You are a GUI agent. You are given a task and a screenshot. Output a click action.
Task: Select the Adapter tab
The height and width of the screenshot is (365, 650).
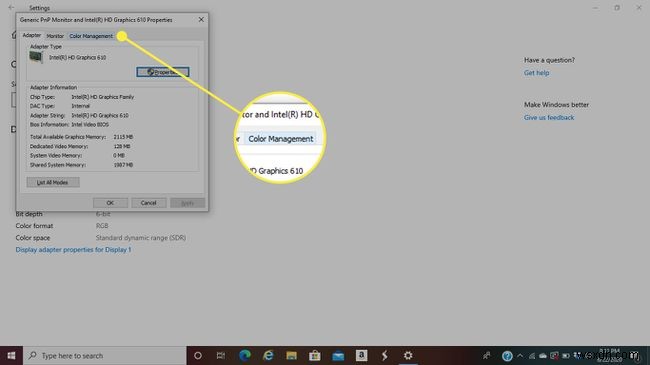click(x=32, y=35)
